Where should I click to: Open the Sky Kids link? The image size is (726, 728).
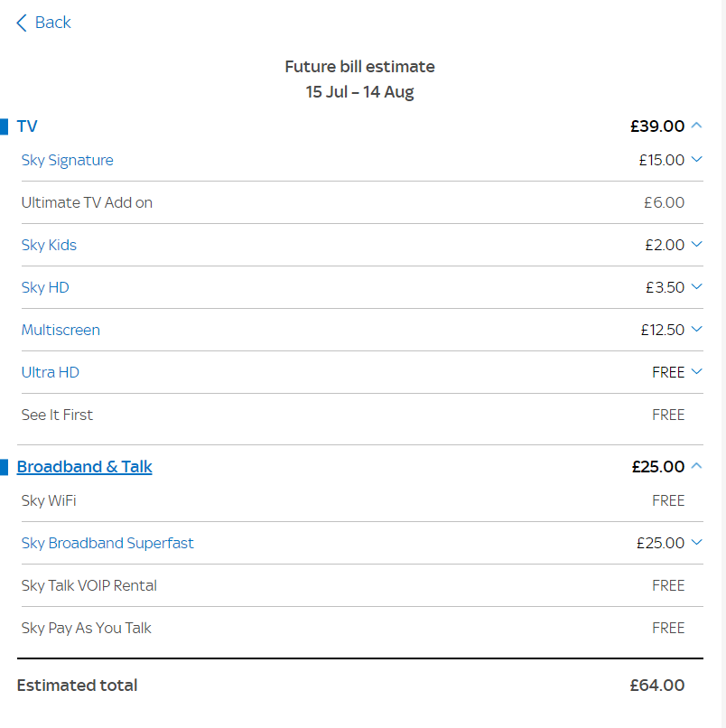pos(49,245)
